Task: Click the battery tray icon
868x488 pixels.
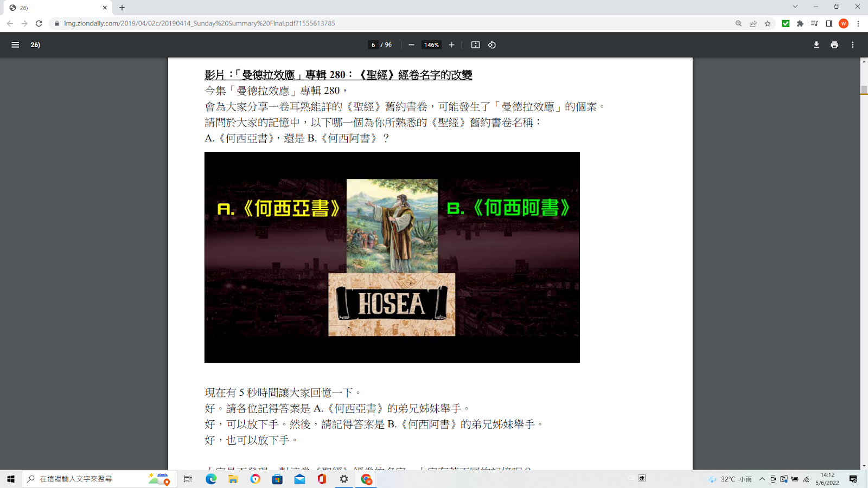Action: tap(795, 479)
